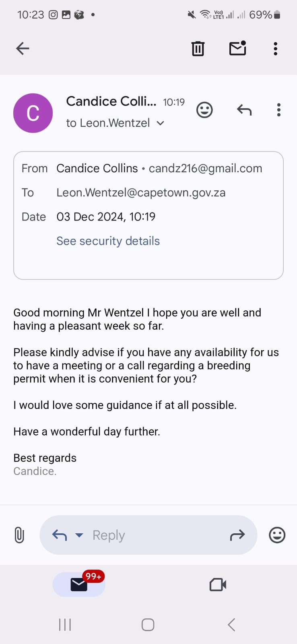Delete this email with the trash icon

click(x=198, y=49)
